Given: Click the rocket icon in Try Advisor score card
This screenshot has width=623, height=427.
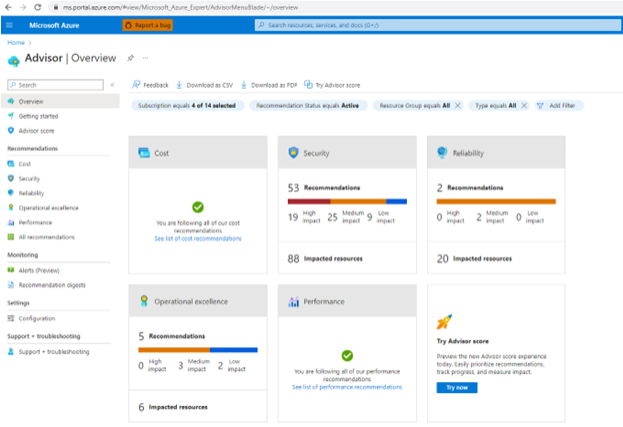Looking at the screenshot, I should [x=444, y=322].
